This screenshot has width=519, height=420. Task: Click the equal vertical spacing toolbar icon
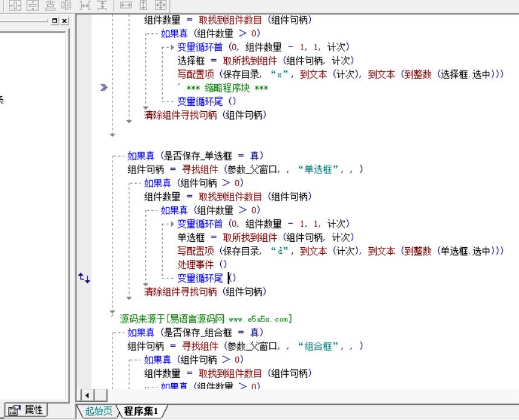[x=102, y=5]
